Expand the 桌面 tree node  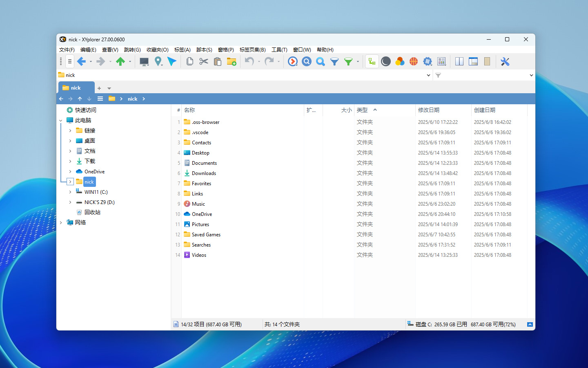click(x=70, y=141)
